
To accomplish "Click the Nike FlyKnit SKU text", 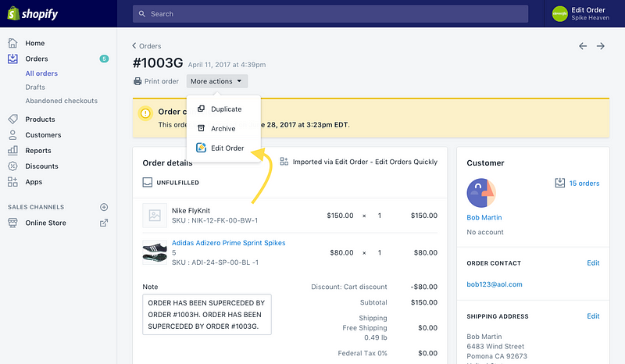I will [x=215, y=220].
